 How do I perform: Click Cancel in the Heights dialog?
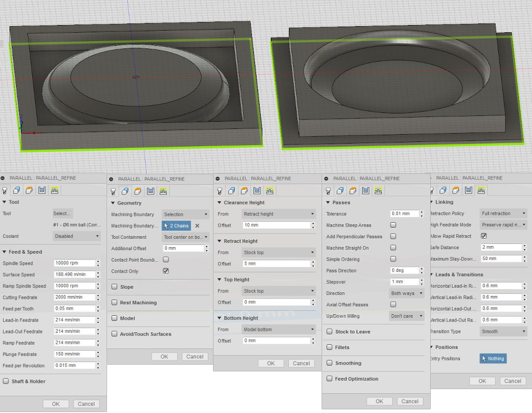pos(301,364)
